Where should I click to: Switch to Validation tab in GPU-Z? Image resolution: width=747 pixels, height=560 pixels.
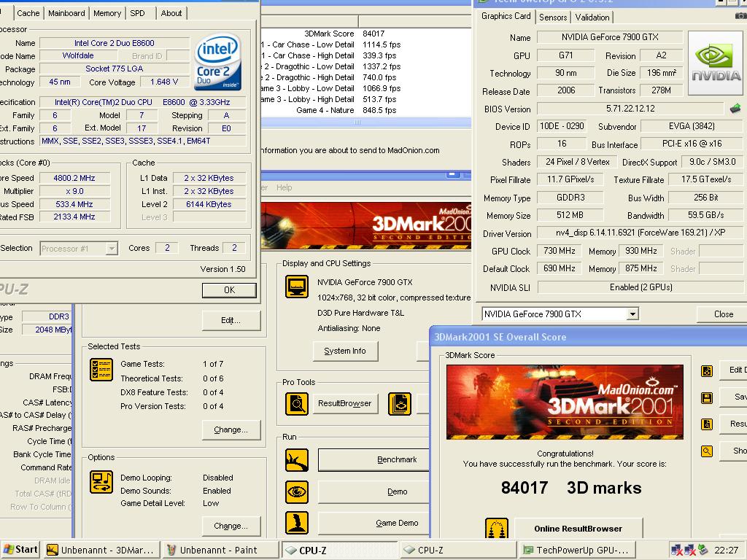tap(592, 17)
